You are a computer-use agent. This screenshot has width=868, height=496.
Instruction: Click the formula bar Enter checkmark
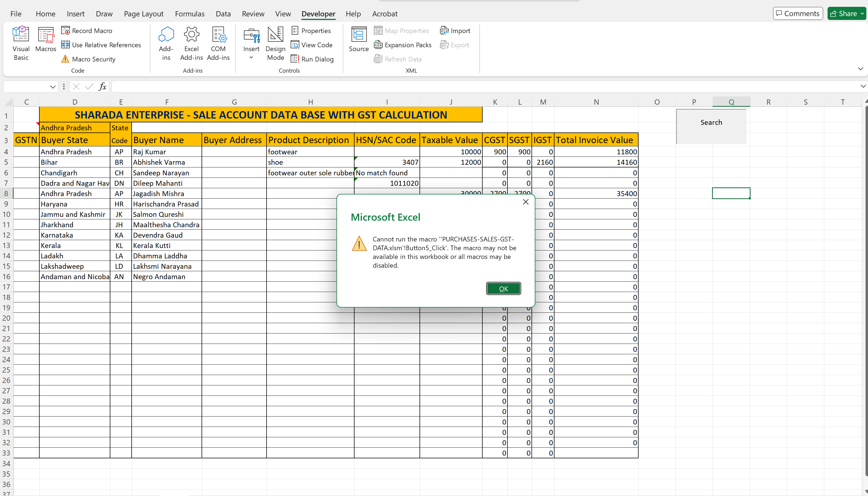(89, 87)
